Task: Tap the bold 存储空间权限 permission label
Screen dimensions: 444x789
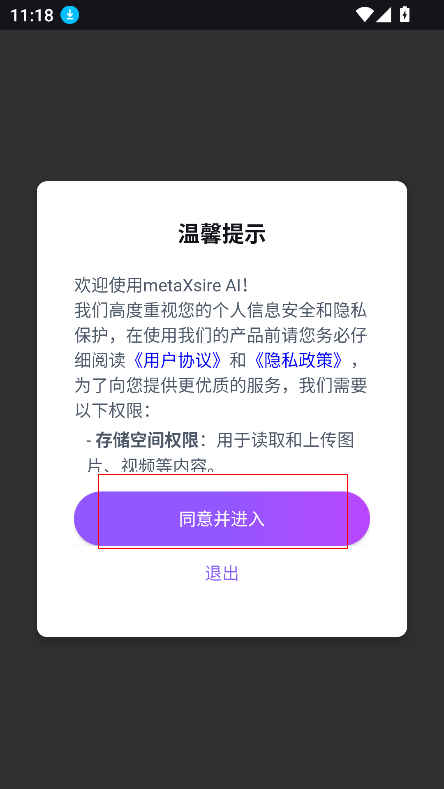Action: [x=146, y=440]
